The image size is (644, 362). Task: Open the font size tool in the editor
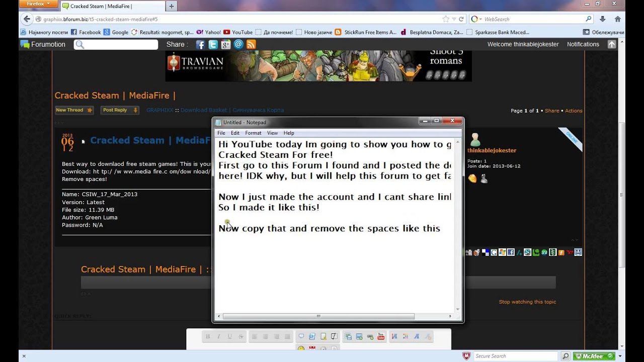coord(394,336)
